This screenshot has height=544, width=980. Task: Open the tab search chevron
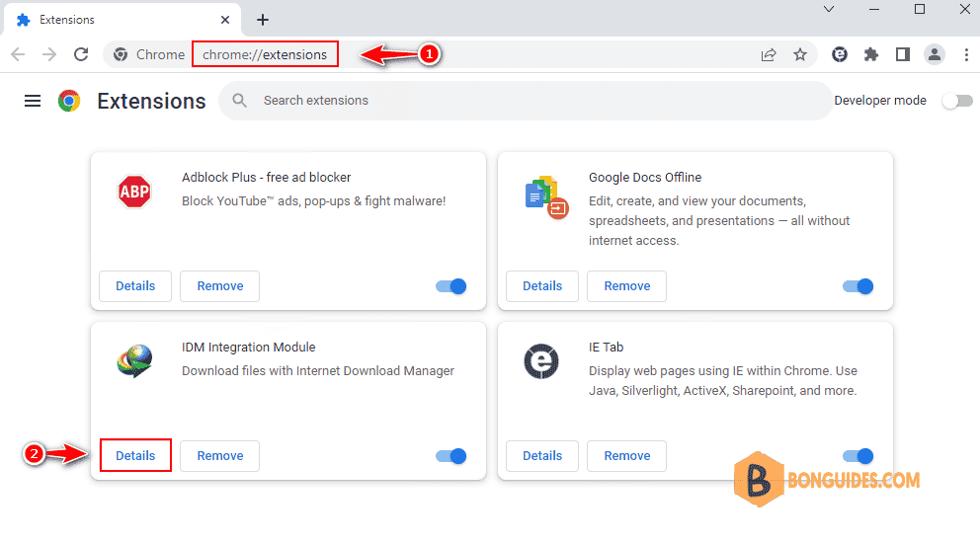[829, 9]
